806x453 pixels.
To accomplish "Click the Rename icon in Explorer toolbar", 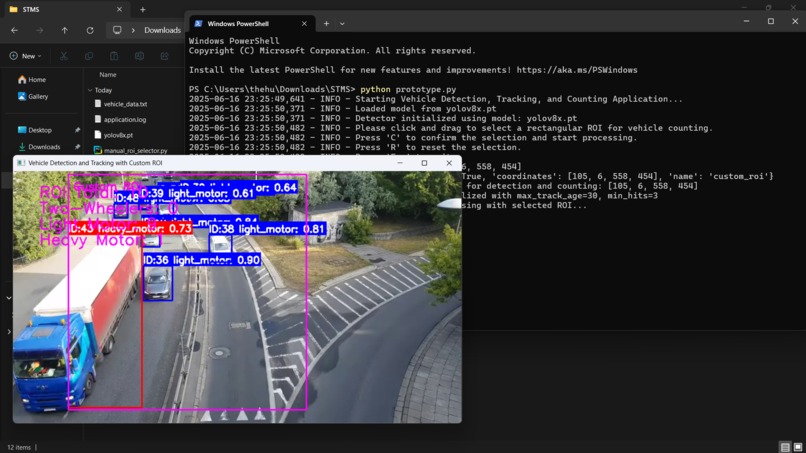I will 139,56.
